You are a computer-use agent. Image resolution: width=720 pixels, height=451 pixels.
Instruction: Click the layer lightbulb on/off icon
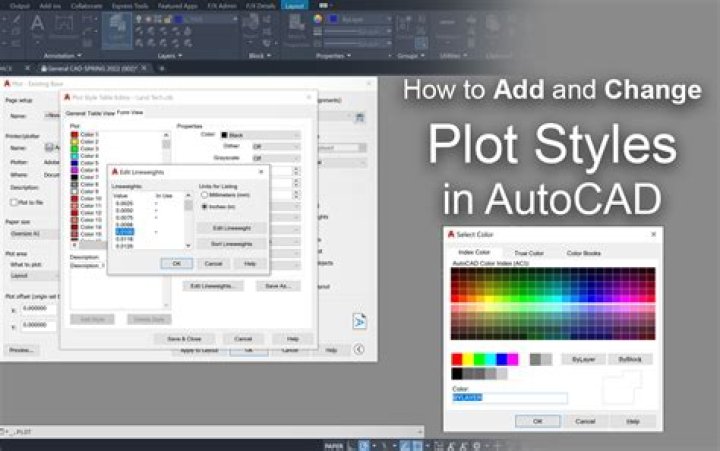tap(139, 19)
